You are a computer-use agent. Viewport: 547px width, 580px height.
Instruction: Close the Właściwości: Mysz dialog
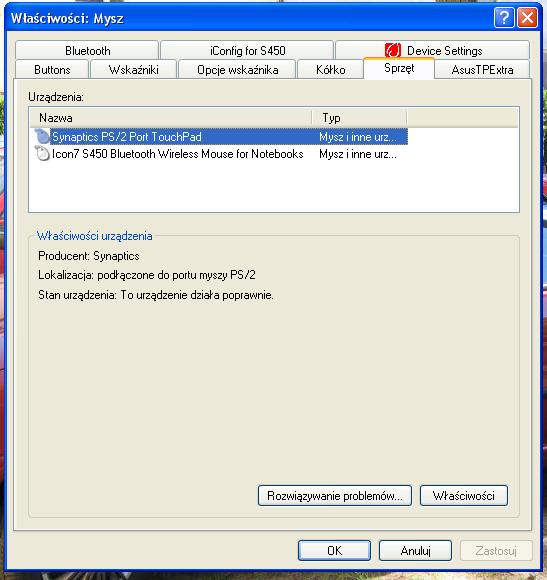click(x=527, y=17)
